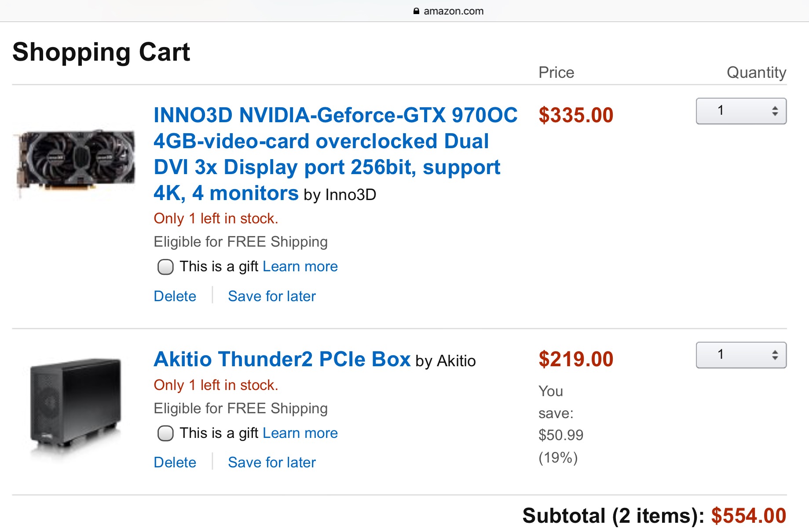This screenshot has width=809, height=532.
Task: Mark the INNO3D video card as a gift
Action: (x=165, y=267)
